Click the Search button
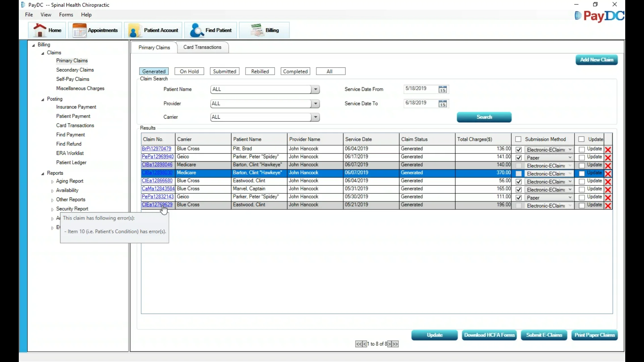Image resolution: width=644 pixels, height=362 pixels. tap(484, 117)
